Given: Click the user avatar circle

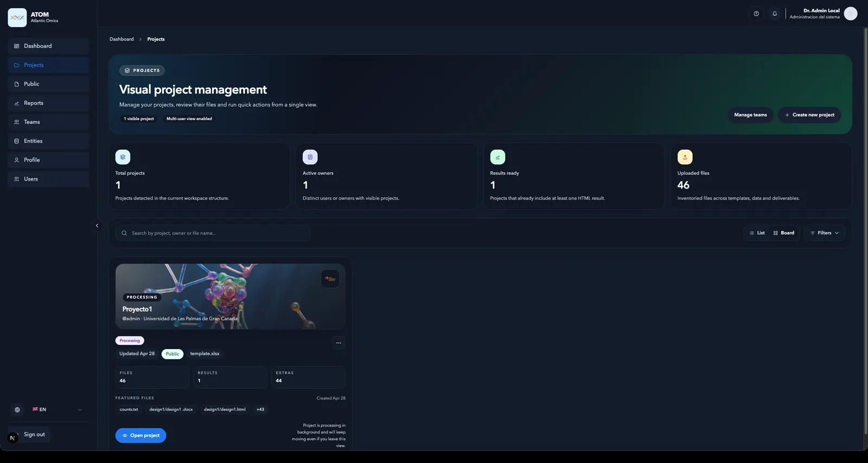Looking at the screenshot, I should click(x=851, y=14).
